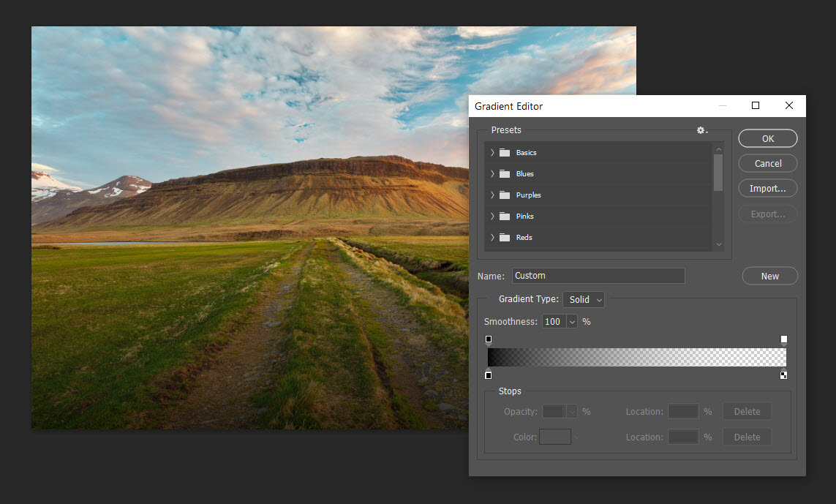Expand the Reds preset group
The height and width of the screenshot is (504, 836).
tap(492, 238)
